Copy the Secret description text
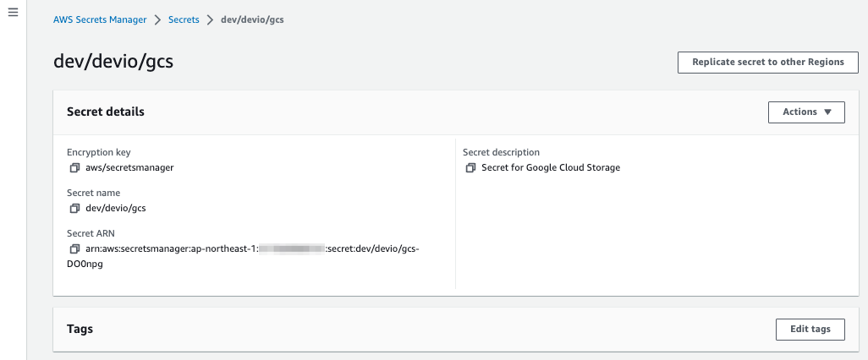This screenshot has height=360, width=868. 470,167
